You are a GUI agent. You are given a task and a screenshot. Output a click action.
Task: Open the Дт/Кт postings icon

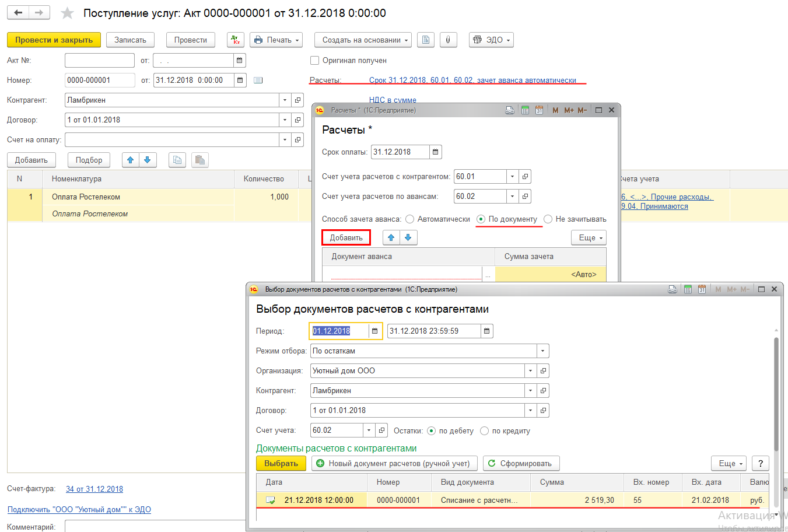click(x=236, y=40)
